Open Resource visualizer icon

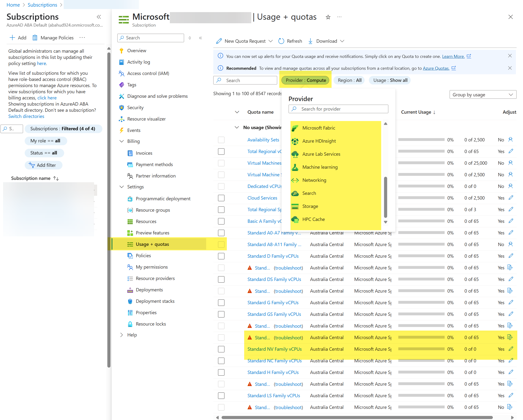[122, 119]
